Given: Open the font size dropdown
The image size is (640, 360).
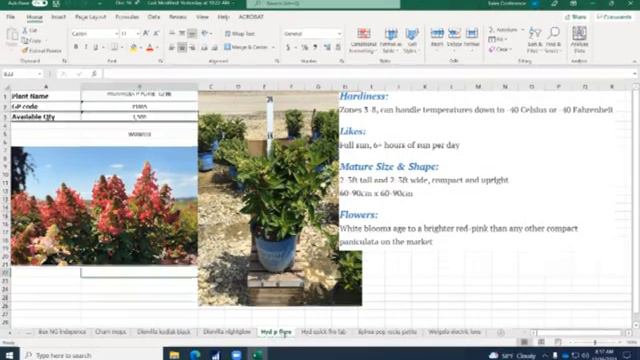Looking at the screenshot, I should [x=138, y=33].
